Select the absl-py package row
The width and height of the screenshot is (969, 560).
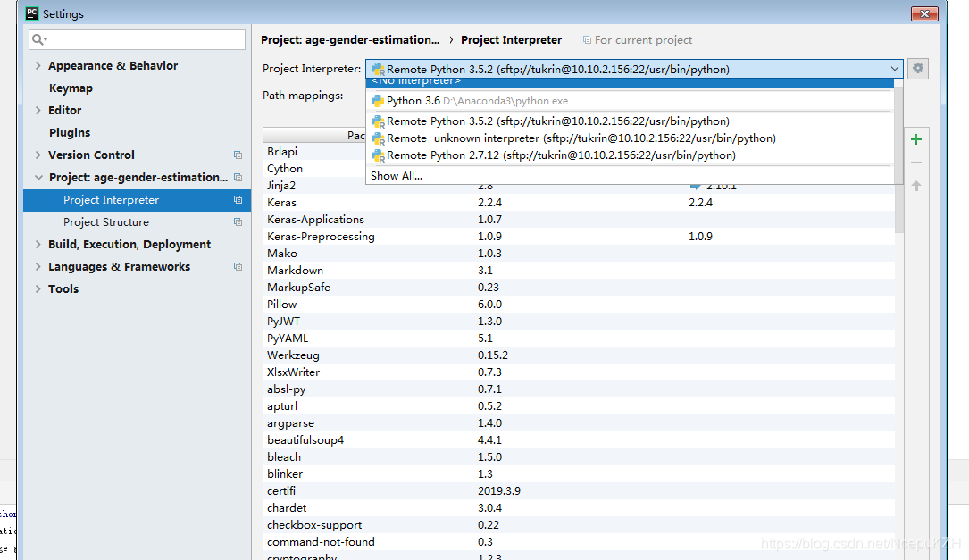[579, 389]
